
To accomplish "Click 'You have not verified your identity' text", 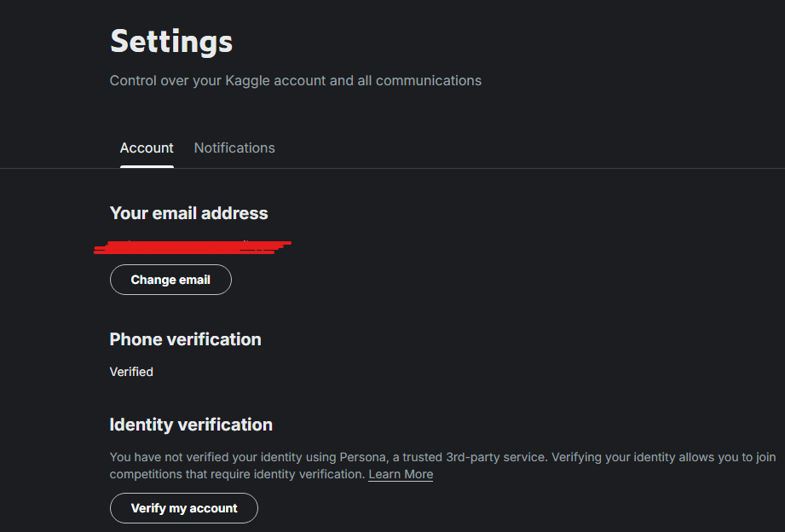I will (x=211, y=457).
